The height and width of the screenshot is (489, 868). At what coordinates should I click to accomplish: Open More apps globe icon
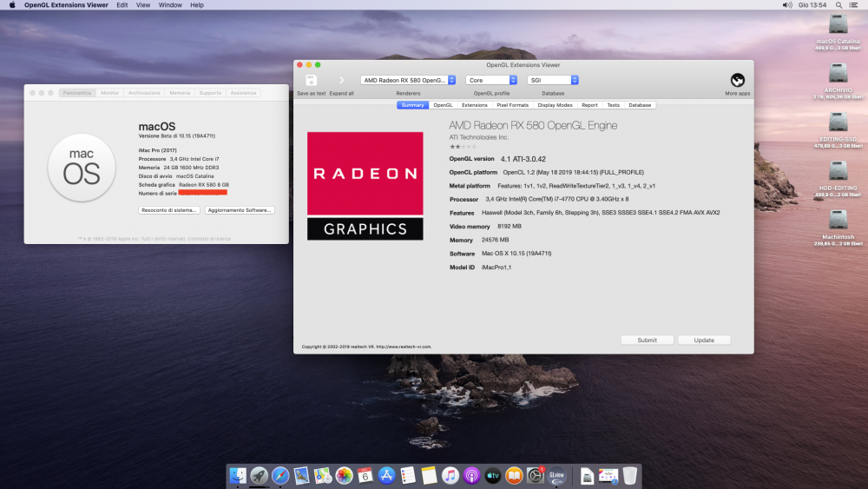[x=737, y=80]
